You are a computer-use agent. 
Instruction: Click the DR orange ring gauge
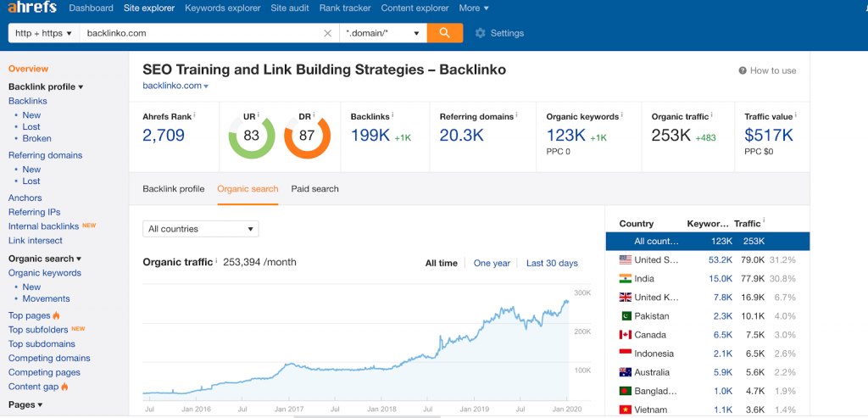click(x=307, y=136)
